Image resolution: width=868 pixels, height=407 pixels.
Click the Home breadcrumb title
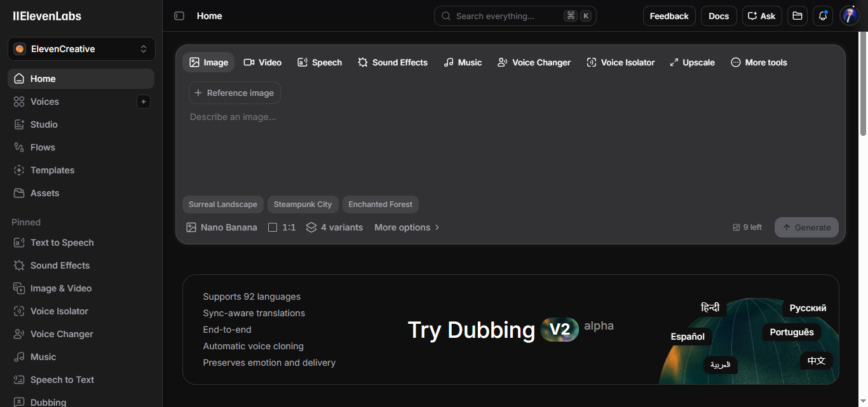click(210, 16)
